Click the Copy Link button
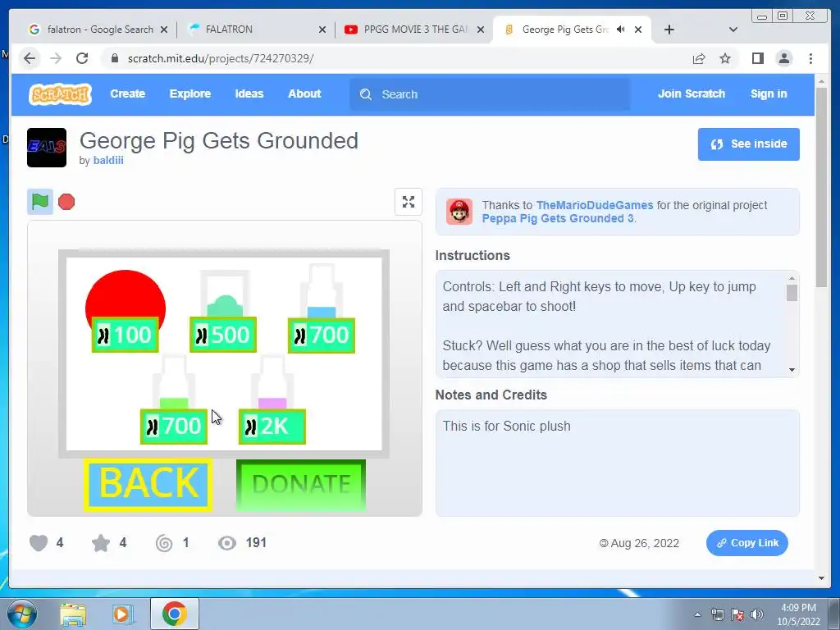This screenshot has height=630, width=840. 746,543
